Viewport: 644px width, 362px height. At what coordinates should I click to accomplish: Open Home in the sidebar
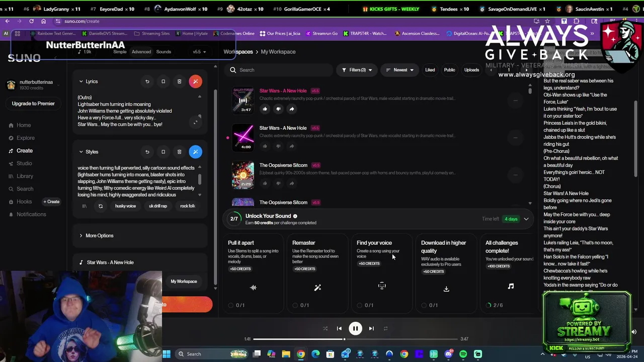coord(24,125)
